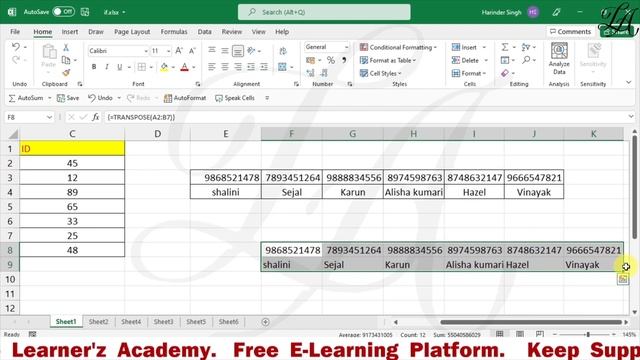The height and width of the screenshot is (360, 640).
Task: Click AutoFormat in quick access toolbar
Action: tap(185, 98)
